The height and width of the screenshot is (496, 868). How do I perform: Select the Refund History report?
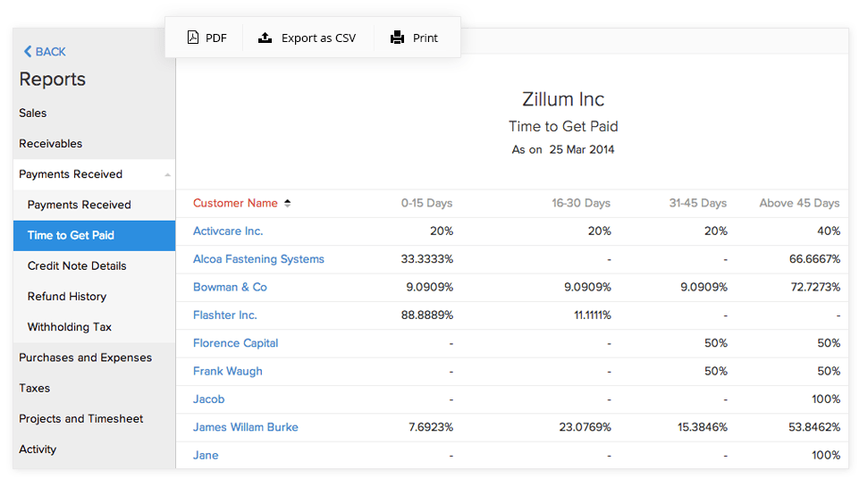click(67, 297)
